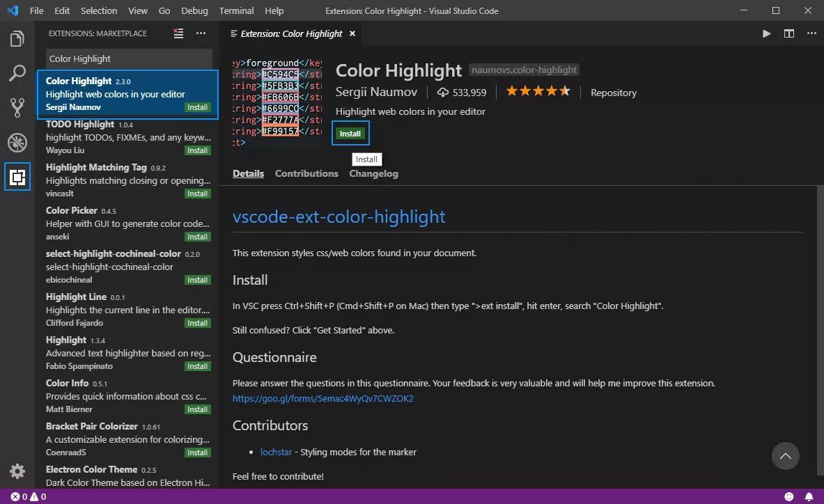Open the Source Control view icon
The height and width of the screenshot is (504, 824).
17,108
